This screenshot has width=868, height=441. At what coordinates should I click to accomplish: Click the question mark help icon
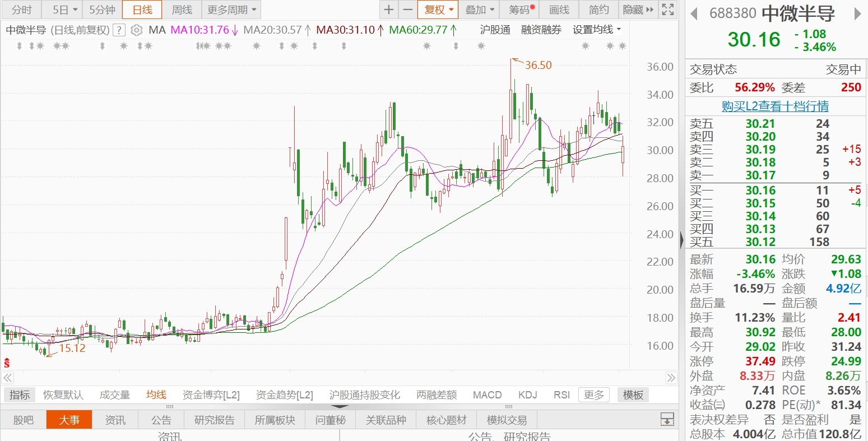click(x=119, y=30)
